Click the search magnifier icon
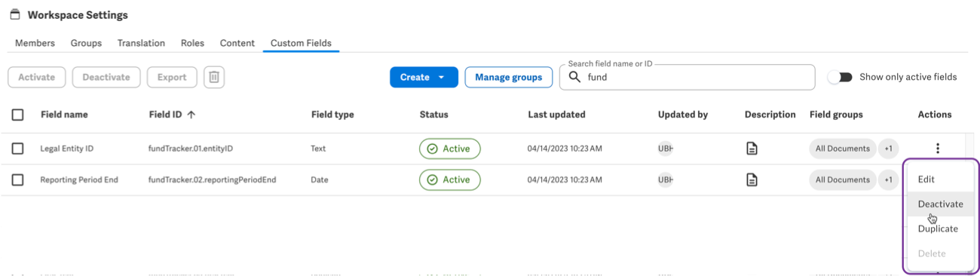Image resolution: width=980 pixels, height=276 pixels. click(574, 77)
